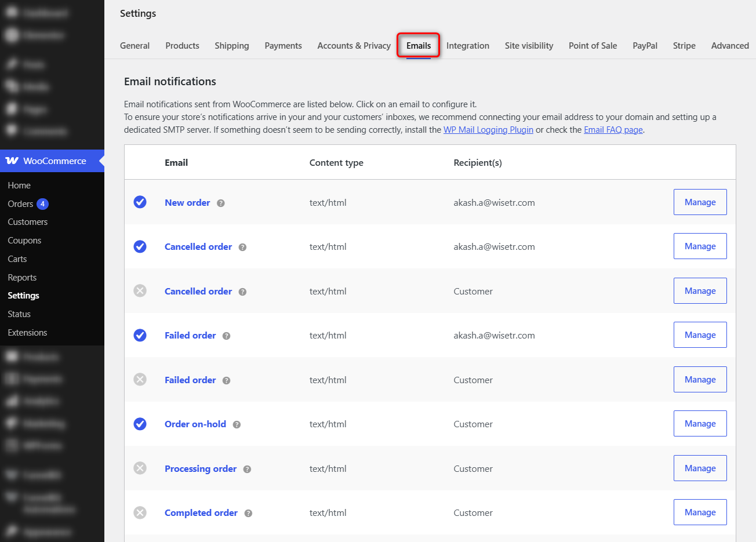Select the Emails tab
The image size is (756, 542).
coord(419,46)
